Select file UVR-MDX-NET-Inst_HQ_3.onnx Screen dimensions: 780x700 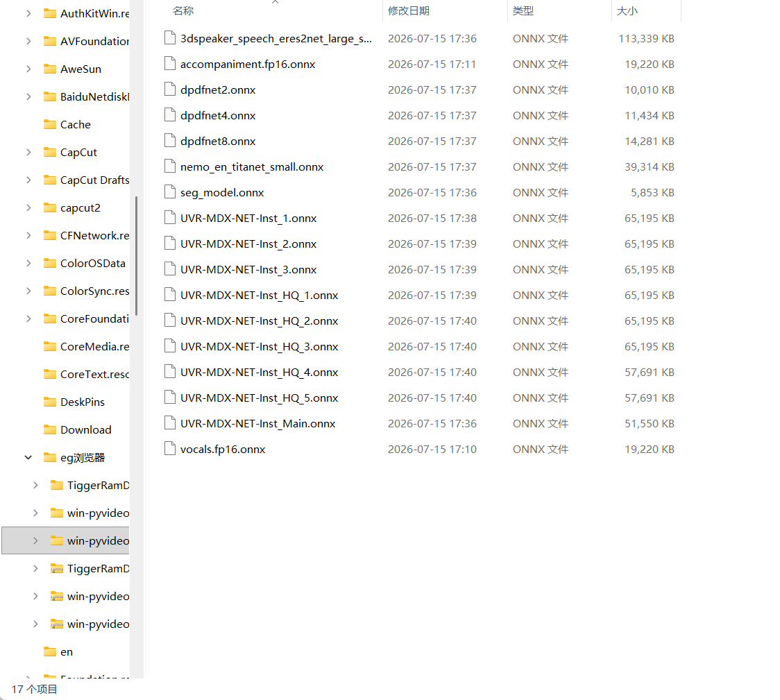(259, 346)
